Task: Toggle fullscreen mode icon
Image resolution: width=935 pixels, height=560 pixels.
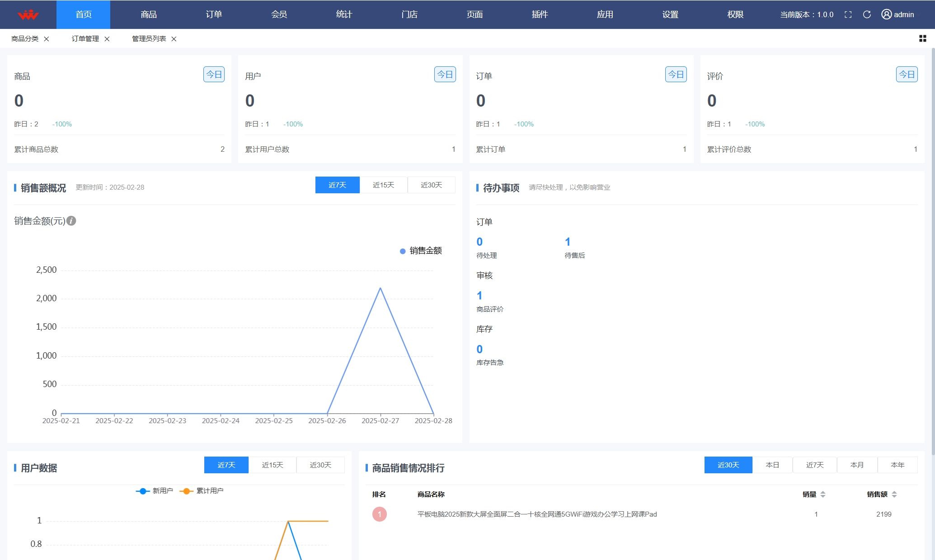Action: pyautogui.click(x=848, y=14)
